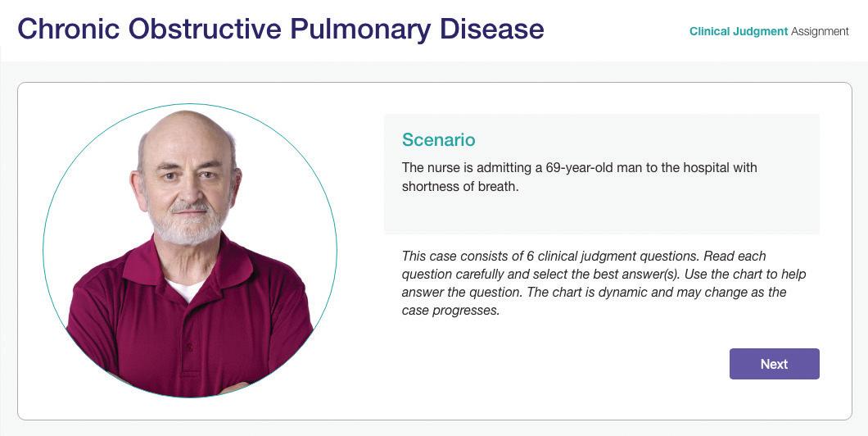Click the italic case instructions paragraph
The height and width of the screenshot is (436, 868).
click(604, 283)
